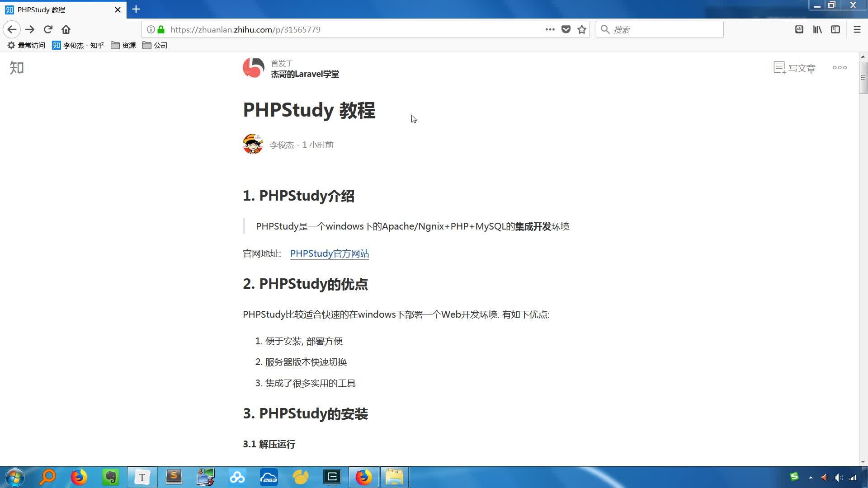Open Baidu cloud icon in taskbar
Screen dimensions: 868x488
coord(237,477)
